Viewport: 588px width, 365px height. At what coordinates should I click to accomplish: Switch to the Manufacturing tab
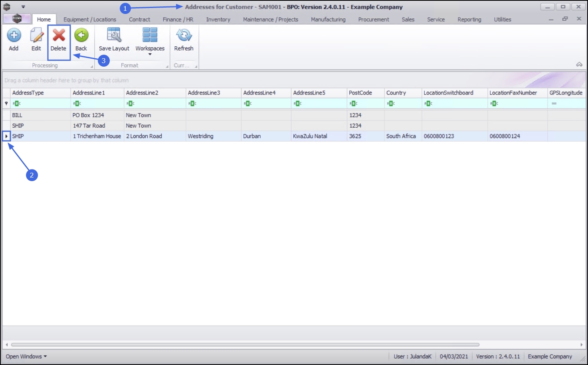(x=328, y=19)
